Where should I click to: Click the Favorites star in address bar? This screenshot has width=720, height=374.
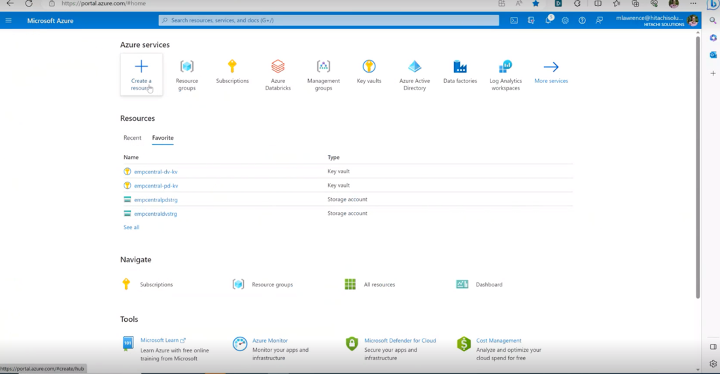pos(535,4)
